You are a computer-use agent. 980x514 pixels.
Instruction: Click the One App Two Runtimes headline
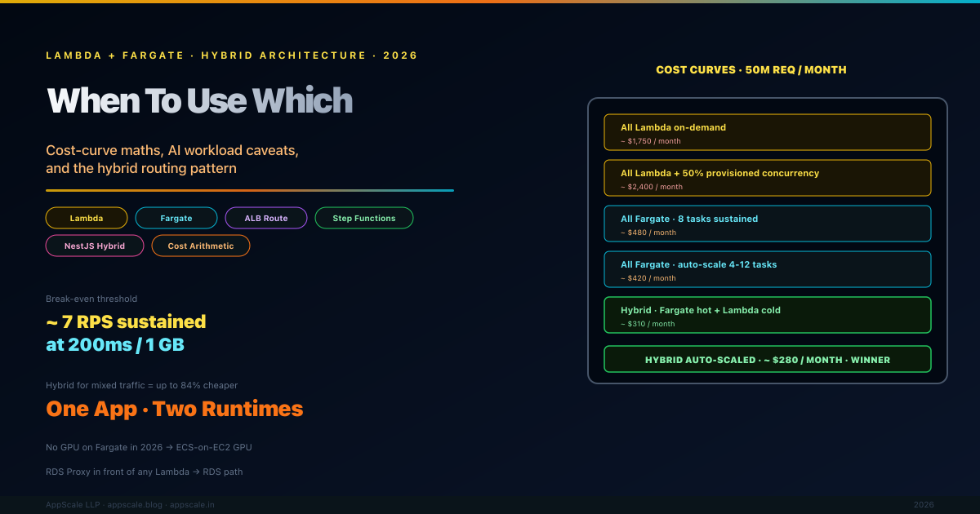tap(175, 409)
